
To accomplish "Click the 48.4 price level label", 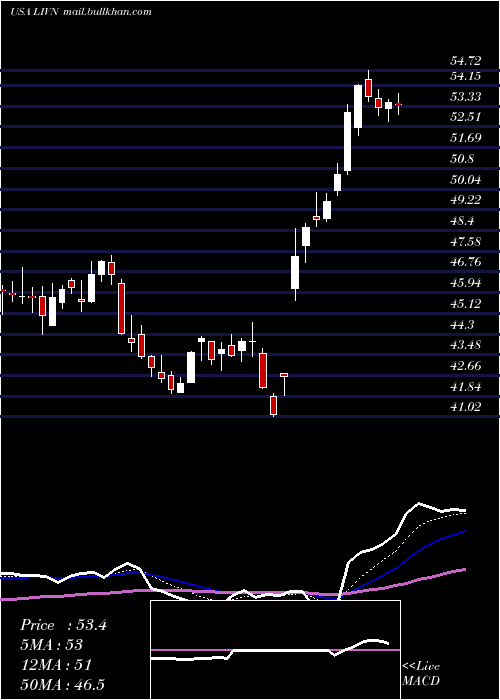I will [462, 221].
